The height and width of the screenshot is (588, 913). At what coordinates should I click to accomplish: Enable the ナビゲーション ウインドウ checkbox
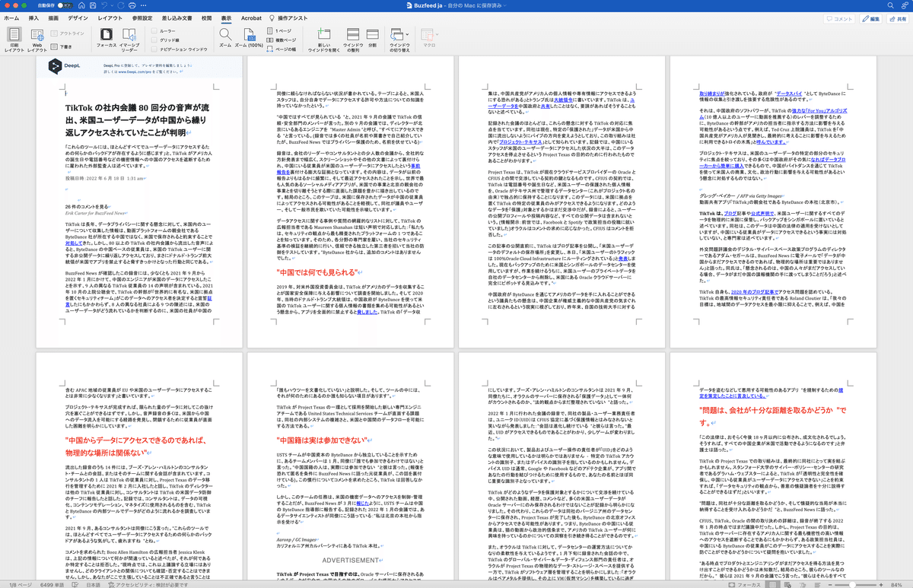point(154,49)
